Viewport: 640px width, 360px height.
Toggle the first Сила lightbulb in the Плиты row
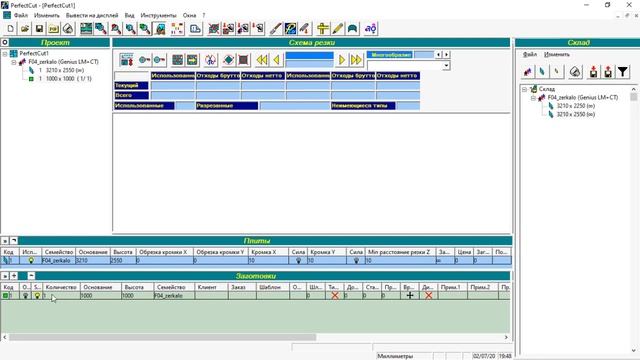[x=298, y=260]
